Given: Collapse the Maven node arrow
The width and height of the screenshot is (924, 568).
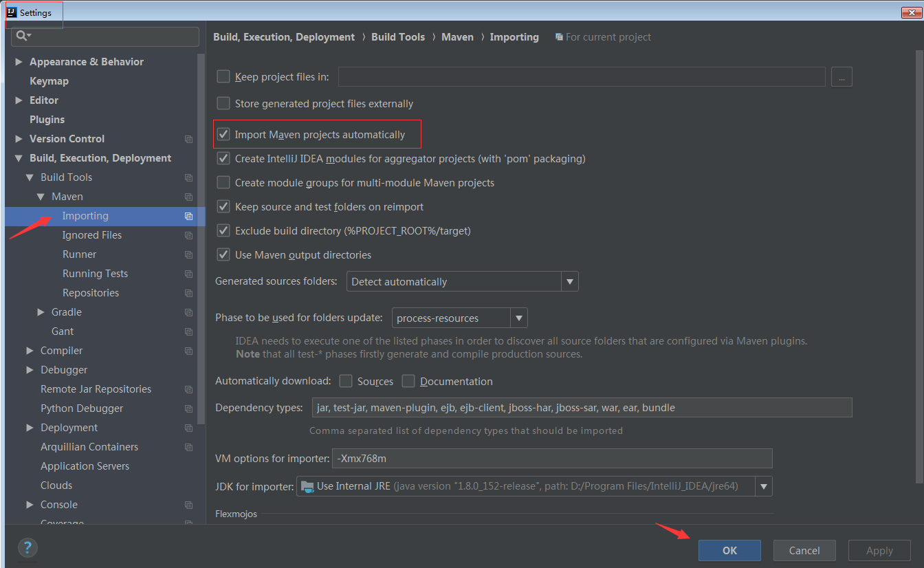Looking at the screenshot, I should coord(41,197).
